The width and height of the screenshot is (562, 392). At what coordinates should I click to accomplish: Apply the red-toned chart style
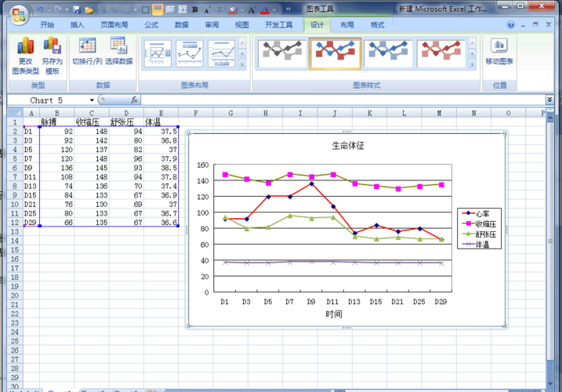point(441,53)
